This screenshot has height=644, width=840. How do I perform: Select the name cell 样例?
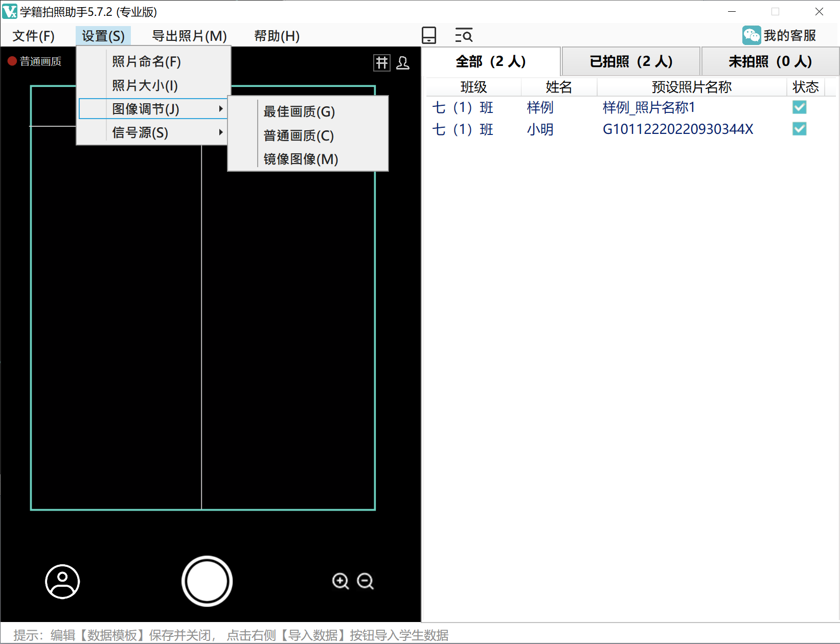(540, 107)
